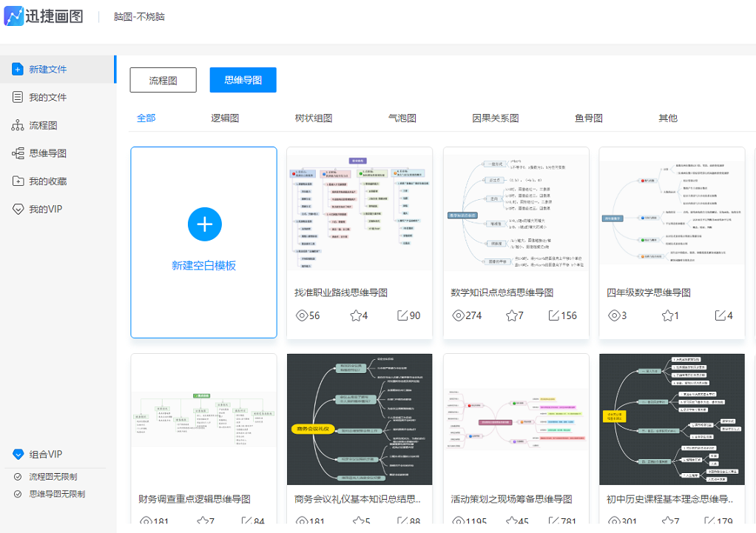The width and height of the screenshot is (756, 533).
Task: Click the check icon beside 思维导图无限制
Action: (18, 494)
